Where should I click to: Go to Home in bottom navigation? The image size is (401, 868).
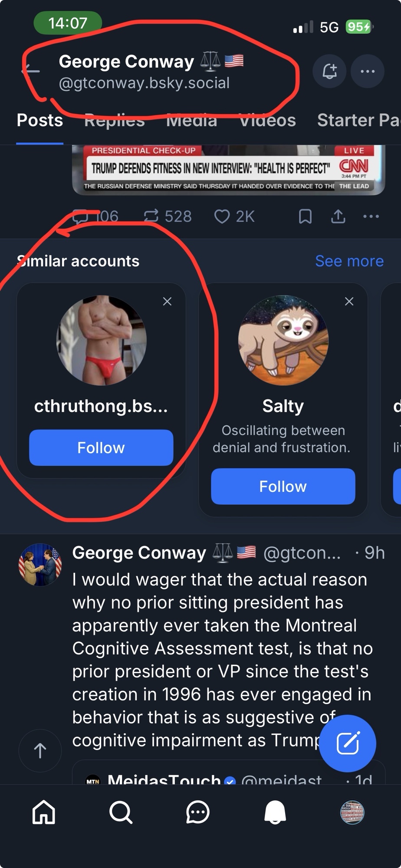point(44,812)
